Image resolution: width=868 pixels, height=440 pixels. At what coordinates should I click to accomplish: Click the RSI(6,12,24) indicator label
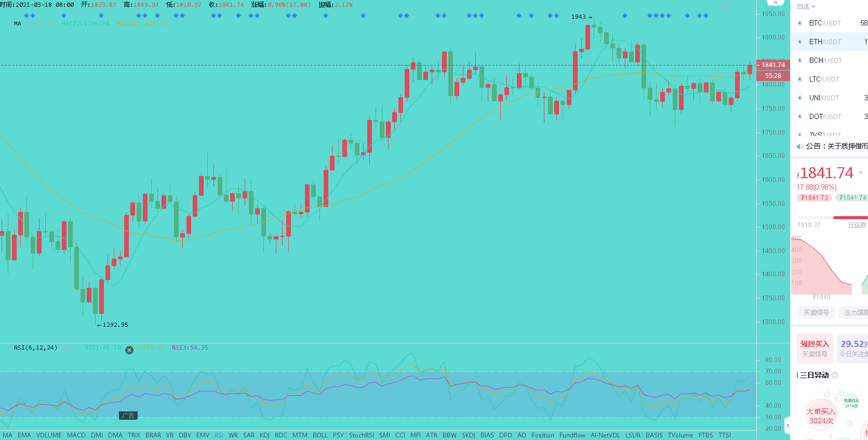click(x=36, y=348)
